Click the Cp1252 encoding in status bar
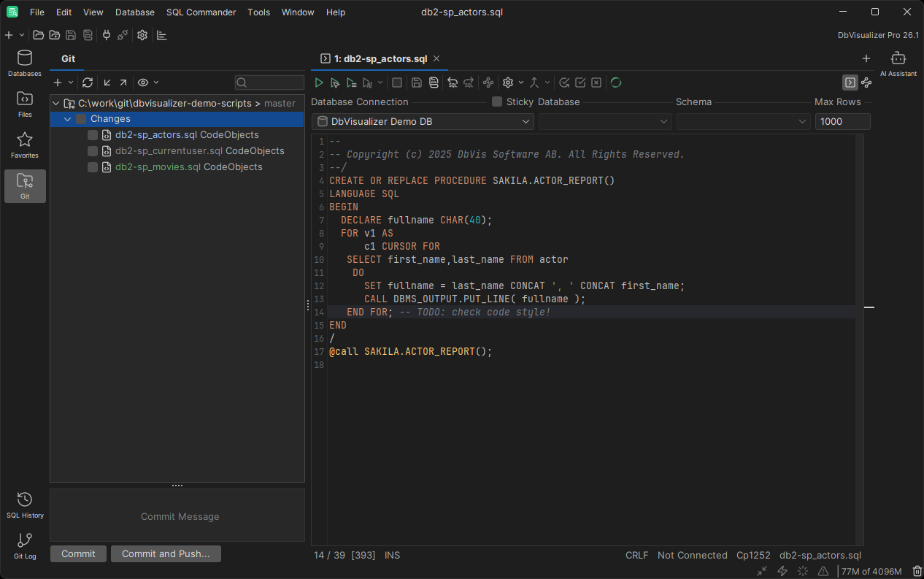 point(753,555)
